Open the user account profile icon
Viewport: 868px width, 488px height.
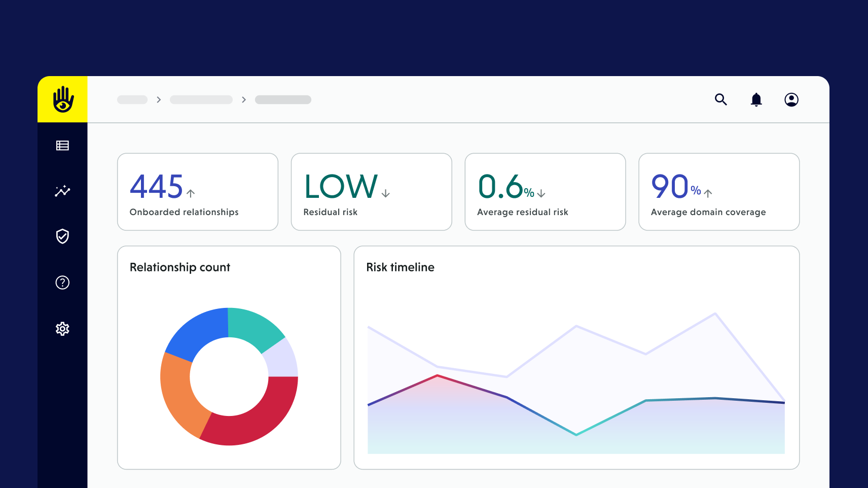tap(791, 99)
